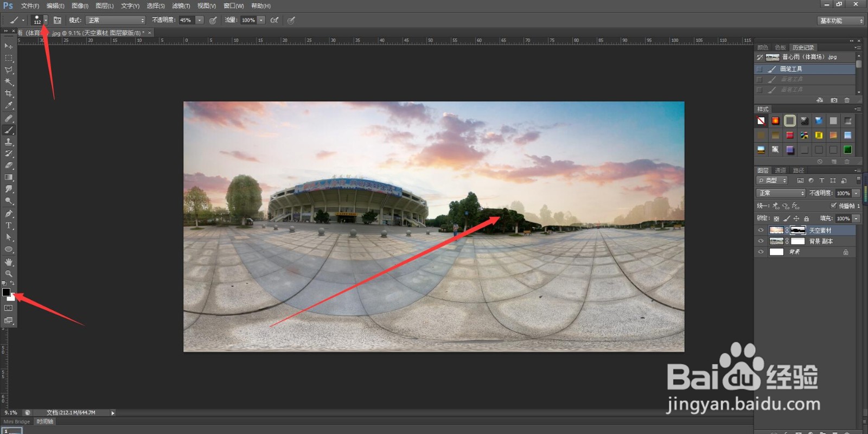The width and height of the screenshot is (868, 434).
Task: Open the brush panel toggle icon
Action: point(58,20)
